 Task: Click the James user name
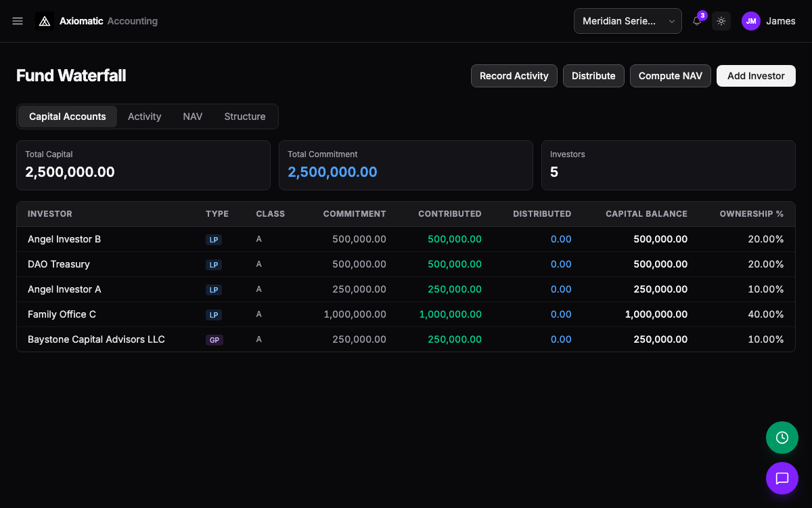[781, 21]
